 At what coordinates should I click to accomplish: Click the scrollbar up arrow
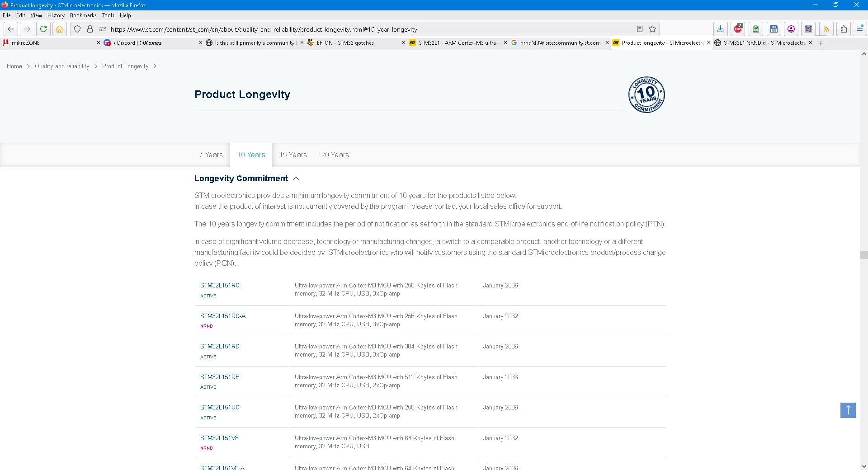864,54
